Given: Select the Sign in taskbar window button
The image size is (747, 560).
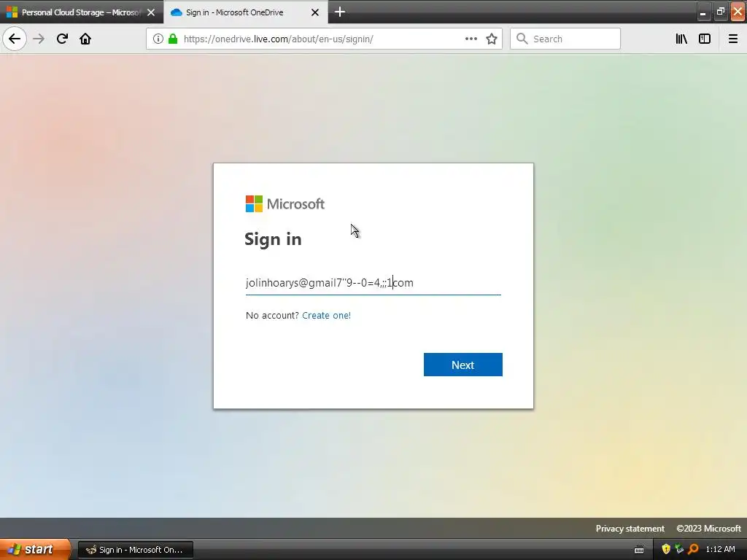Looking at the screenshot, I should (135, 550).
